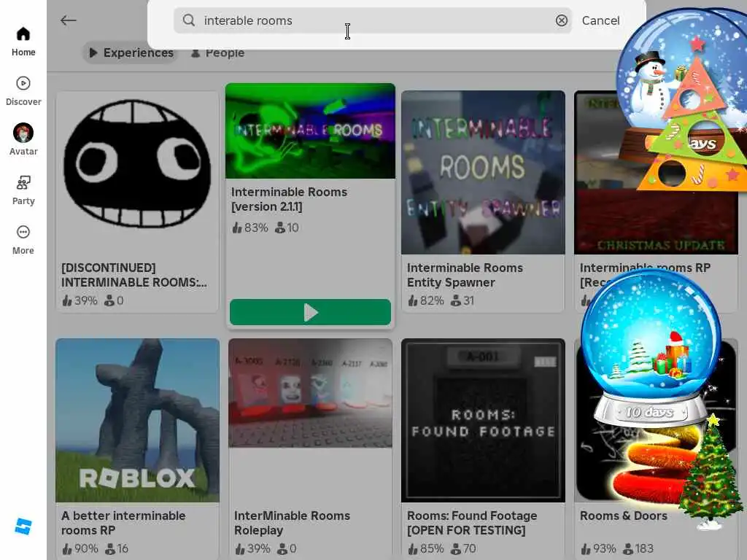Click the A better interminable rooms RP title
The width and height of the screenshot is (747, 560).
[123, 523]
